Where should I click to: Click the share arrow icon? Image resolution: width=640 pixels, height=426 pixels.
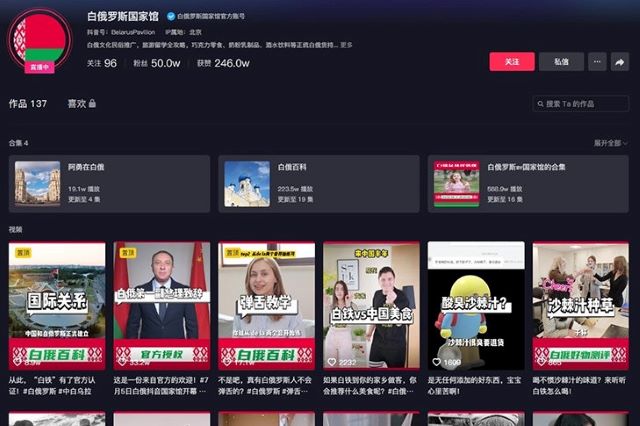coord(620,62)
